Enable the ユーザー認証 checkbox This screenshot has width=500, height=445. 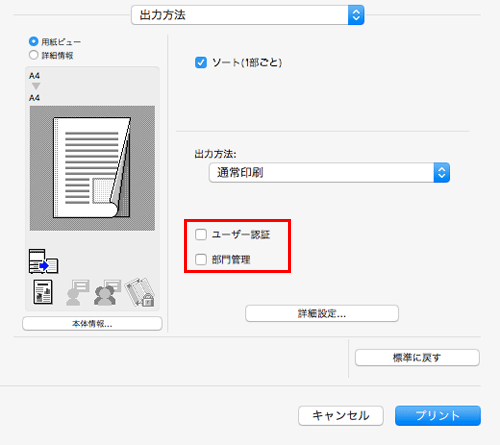point(201,234)
